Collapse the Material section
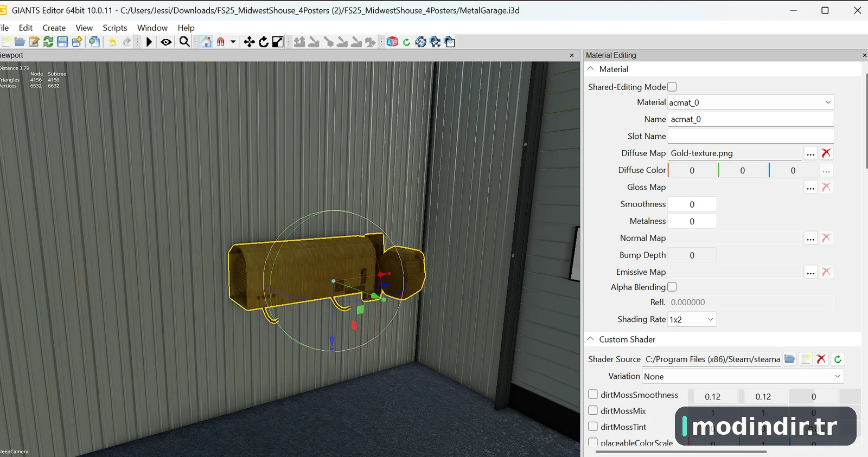Image resolution: width=868 pixels, height=457 pixels. pyautogui.click(x=591, y=69)
